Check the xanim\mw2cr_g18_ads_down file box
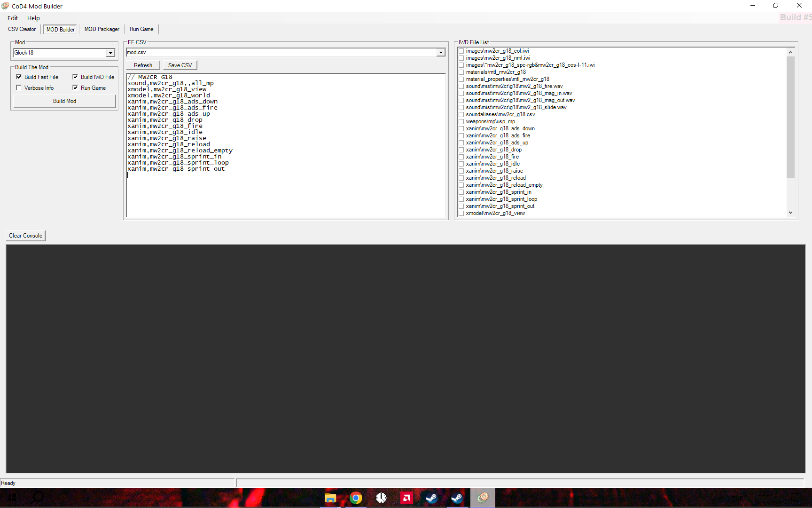Screen dimensions: 812x508 click(461, 128)
